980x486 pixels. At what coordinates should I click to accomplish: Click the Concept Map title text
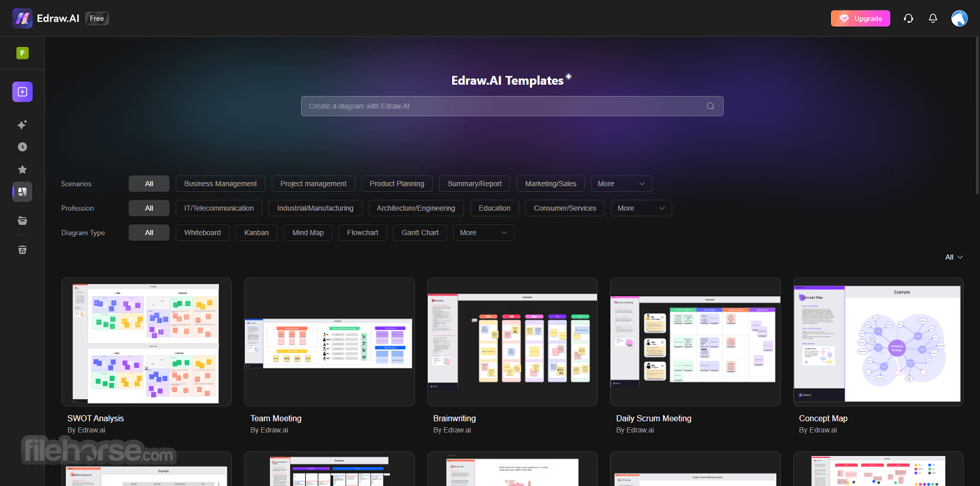click(823, 419)
